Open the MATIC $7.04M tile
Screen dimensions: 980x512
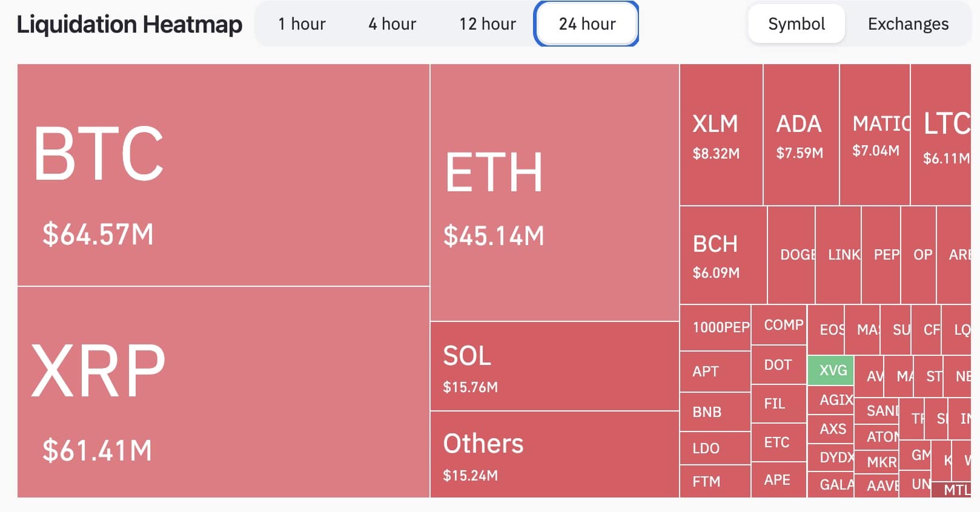click(875, 135)
